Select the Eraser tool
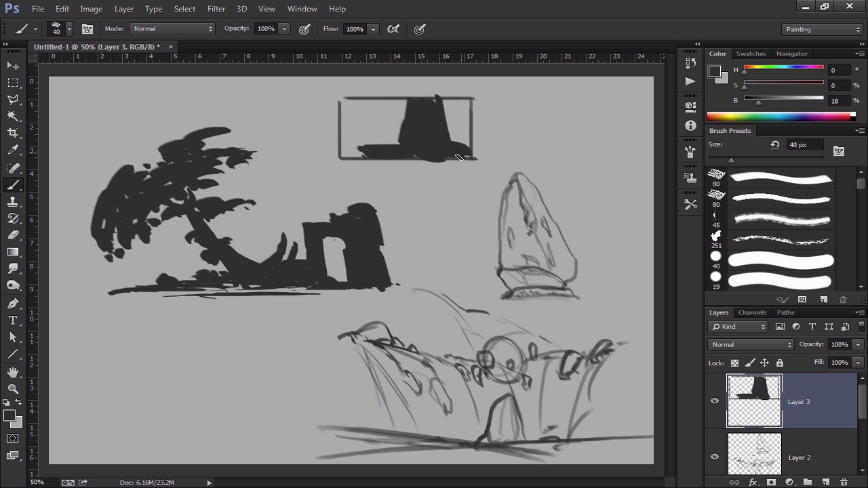 pos(13,235)
